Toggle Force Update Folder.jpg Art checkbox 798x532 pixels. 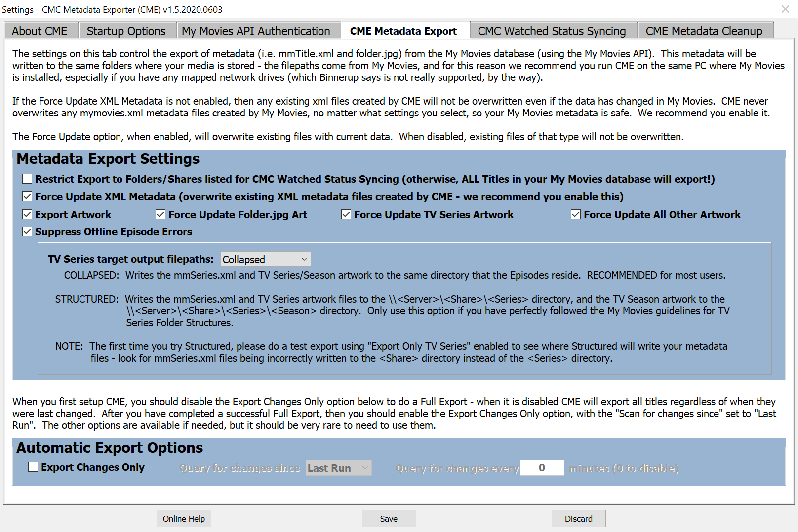pyautogui.click(x=160, y=215)
